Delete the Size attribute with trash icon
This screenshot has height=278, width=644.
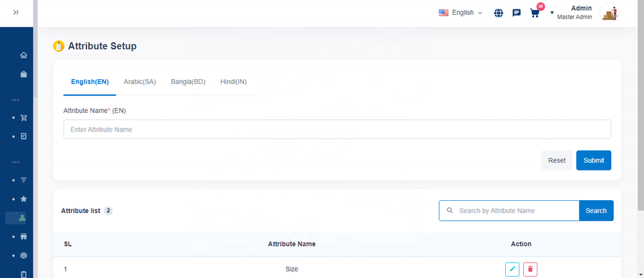tap(530, 269)
